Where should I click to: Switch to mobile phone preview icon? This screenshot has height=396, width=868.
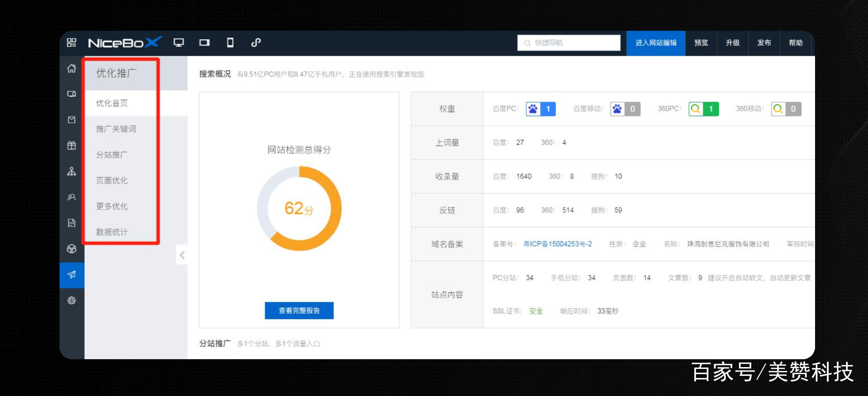(230, 42)
